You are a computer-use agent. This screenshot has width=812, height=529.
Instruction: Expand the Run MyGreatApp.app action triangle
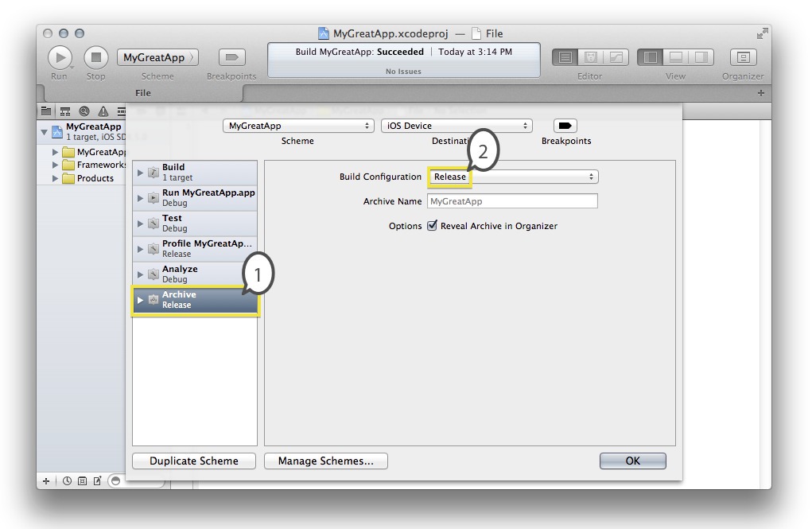click(140, 198)
